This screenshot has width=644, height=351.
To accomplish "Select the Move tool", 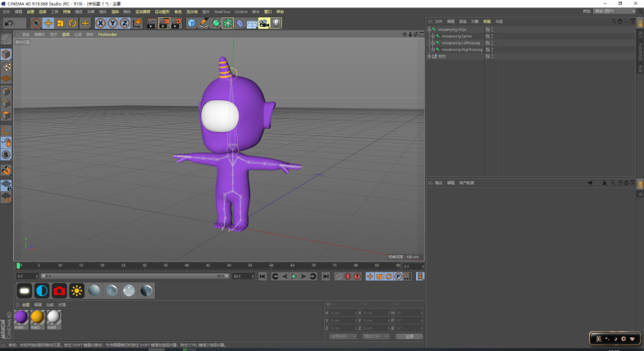I will (48, 23).
